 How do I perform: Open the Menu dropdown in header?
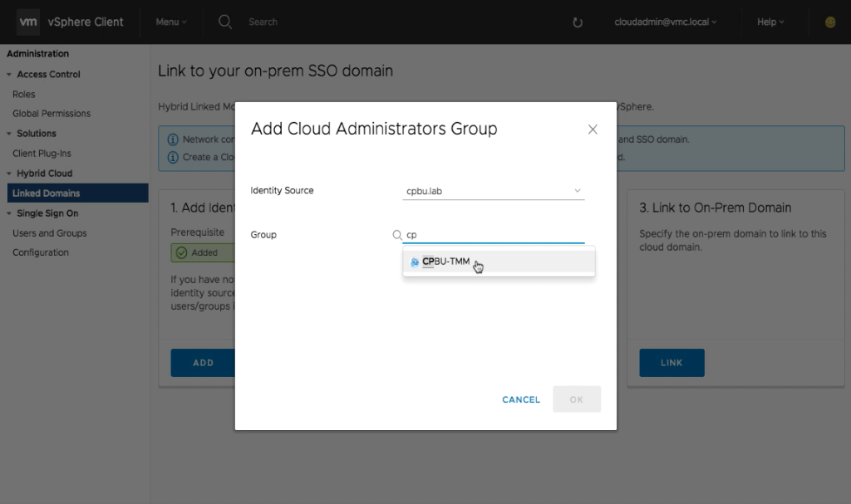pyautogui.click(x=171, y=22)
